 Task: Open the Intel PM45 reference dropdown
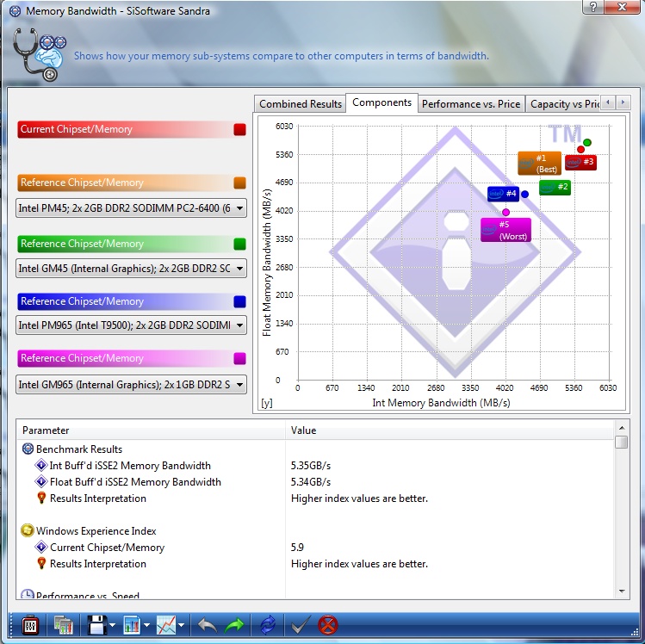point(131,208)
